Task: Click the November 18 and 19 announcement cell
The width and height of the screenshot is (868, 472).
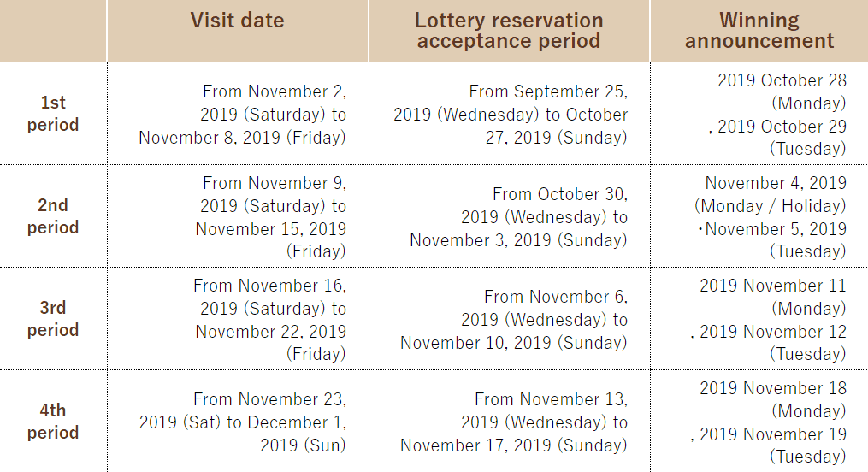Action: click(x=759, y=421)
